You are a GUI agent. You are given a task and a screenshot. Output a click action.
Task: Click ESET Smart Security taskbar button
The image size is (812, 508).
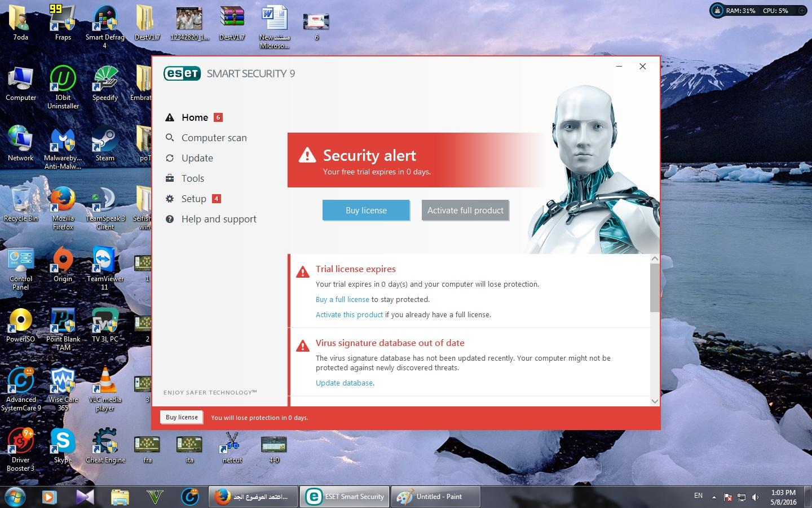pos(345,497)
